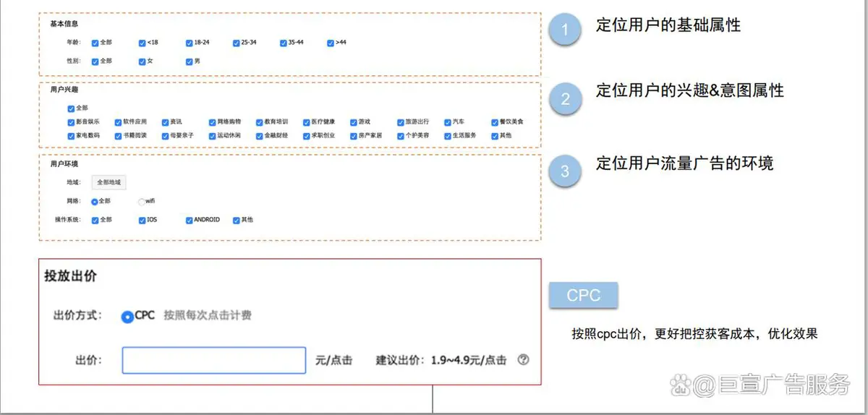Click the numbered circle 2 badge
The width and height of the screenshot is (868, 415).
(x=564, y=98)
